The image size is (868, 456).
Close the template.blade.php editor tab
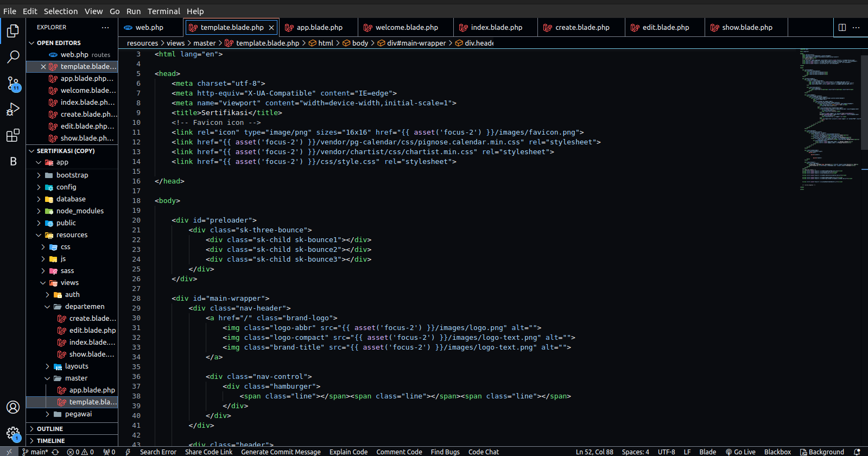pyautogui.click(x=271, y=27)
